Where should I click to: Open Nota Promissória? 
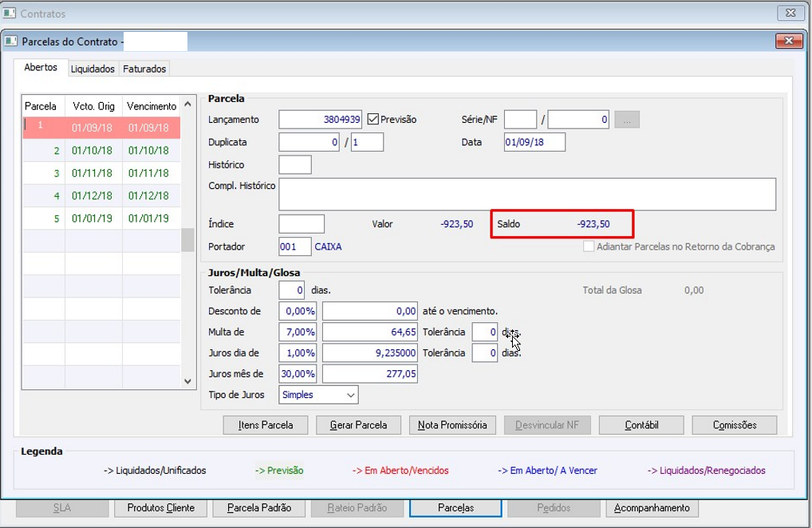452,425
